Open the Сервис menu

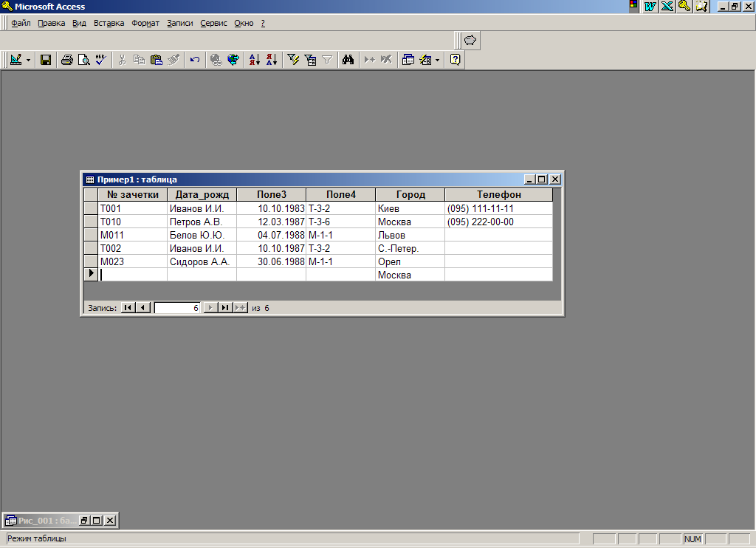pos(213,23)
